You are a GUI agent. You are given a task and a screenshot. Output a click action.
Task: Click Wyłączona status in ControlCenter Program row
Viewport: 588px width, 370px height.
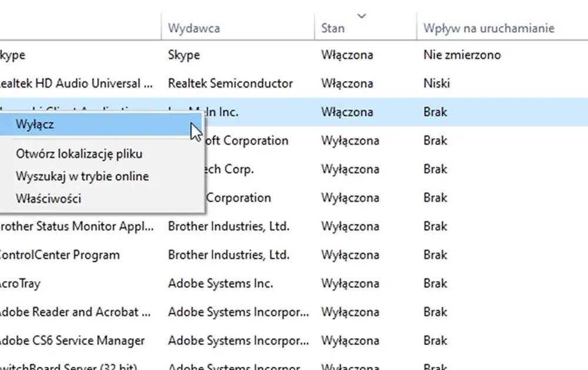coord(350,255)
